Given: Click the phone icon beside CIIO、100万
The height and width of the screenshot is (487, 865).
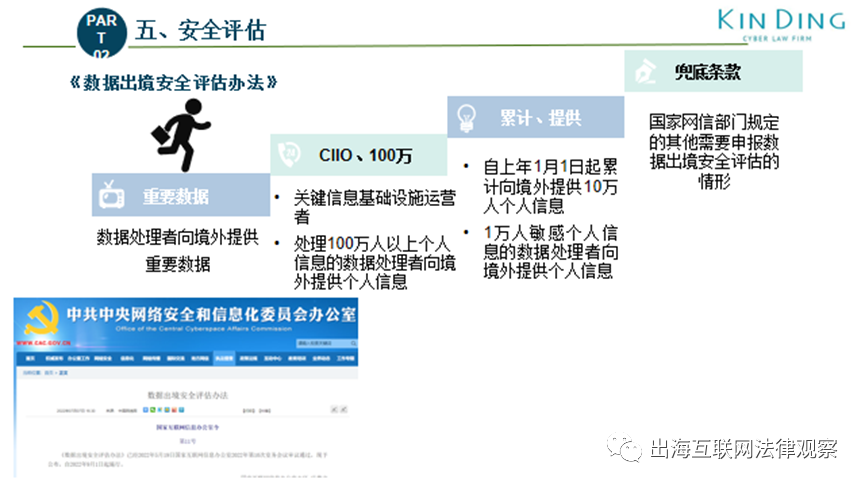Looking at the screenshot, I should [288, 154].
